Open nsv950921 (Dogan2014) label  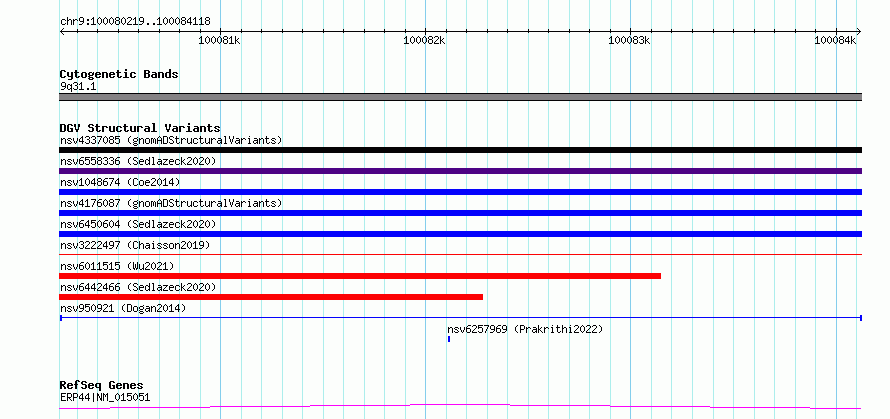(x=123, y=308)
